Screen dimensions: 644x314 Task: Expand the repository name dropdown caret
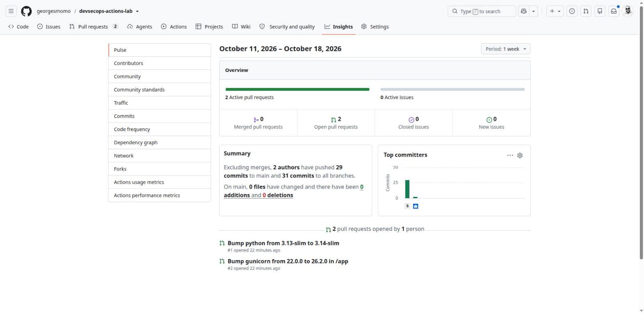(137, 12)
